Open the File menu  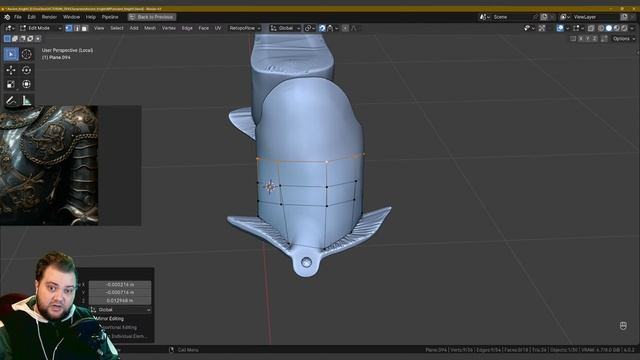[x=18, y=17]
